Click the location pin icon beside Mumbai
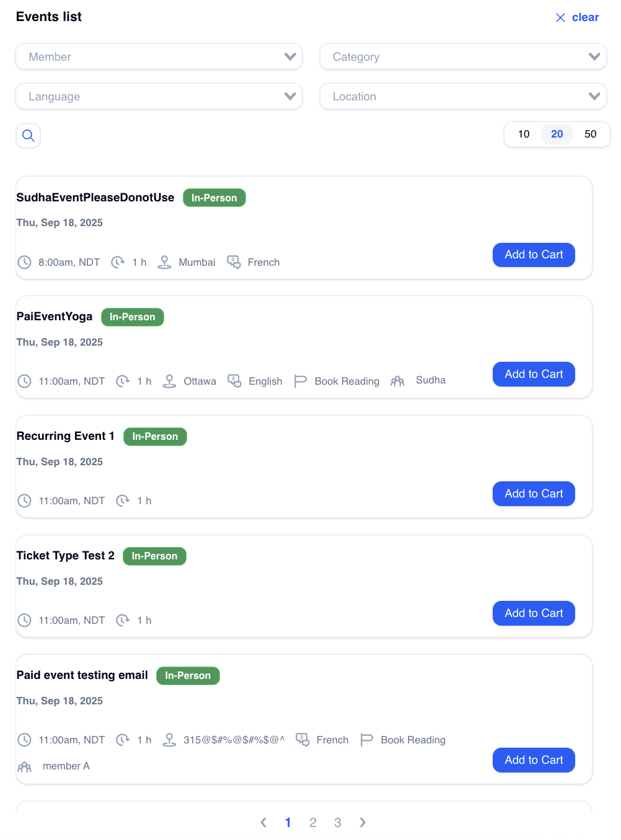Viewport: 621px width, 840px height. 164,262
